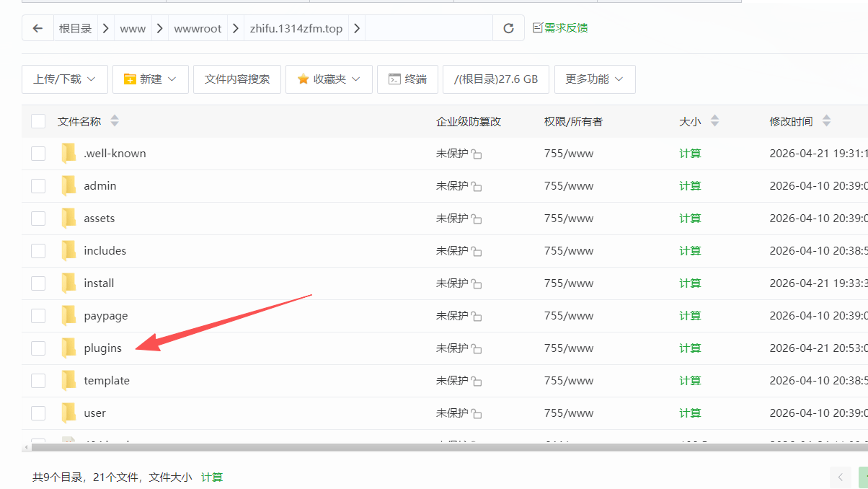
Task: Navigate to wwwroot via the breadcrumb
Action: click(198, 27)
